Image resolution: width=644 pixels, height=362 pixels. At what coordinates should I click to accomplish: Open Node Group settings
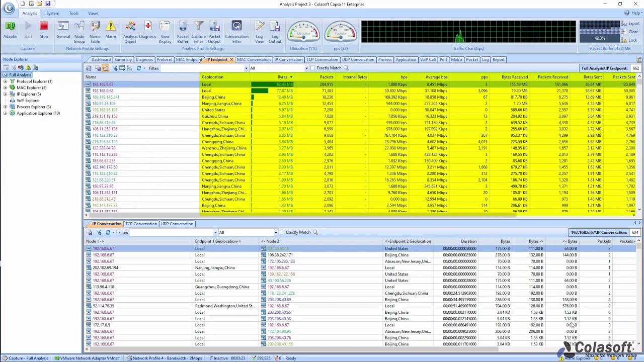coord(79,32)
